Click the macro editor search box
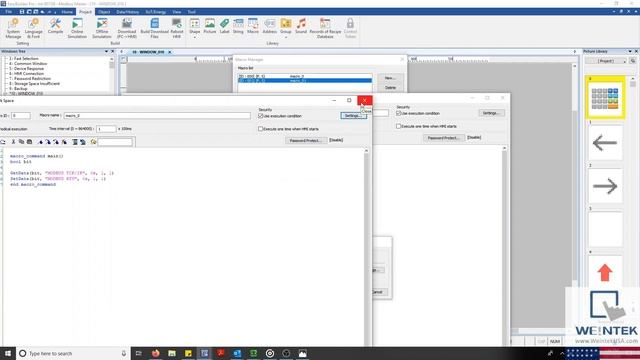This screenshot has height=360, width=640. (x=115, y=142)
